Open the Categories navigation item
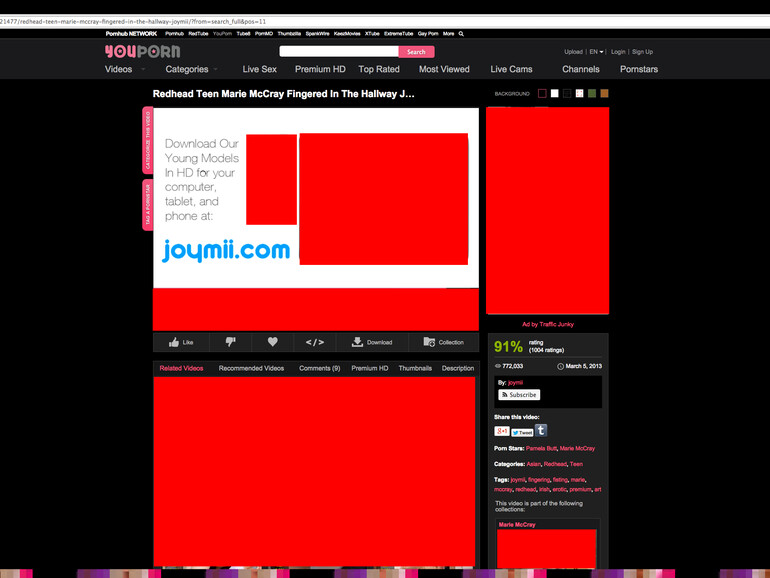 [187, 69]
